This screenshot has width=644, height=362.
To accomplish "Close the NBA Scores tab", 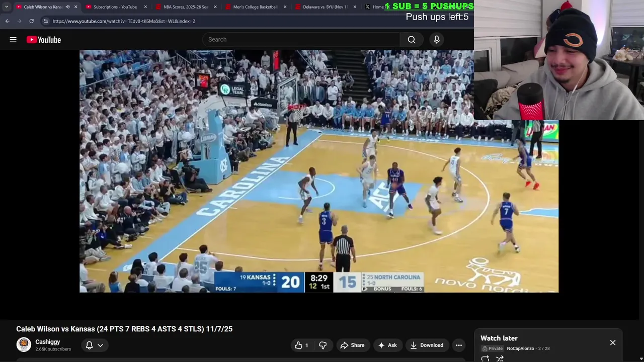I will point(215,7).
